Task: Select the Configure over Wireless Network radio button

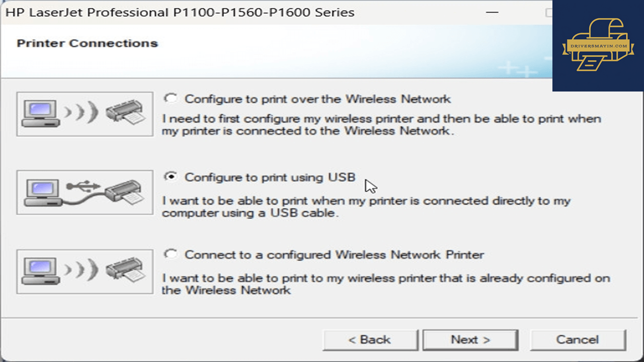Action: (171, 99)
